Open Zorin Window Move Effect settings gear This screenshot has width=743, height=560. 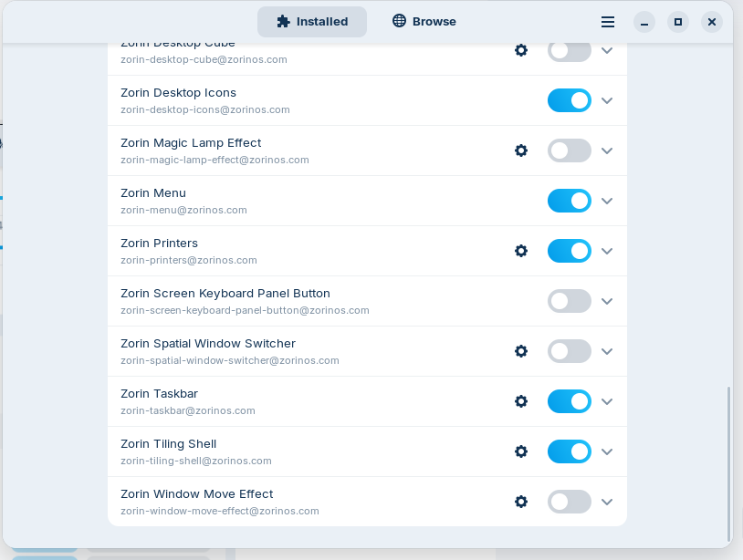521,502
